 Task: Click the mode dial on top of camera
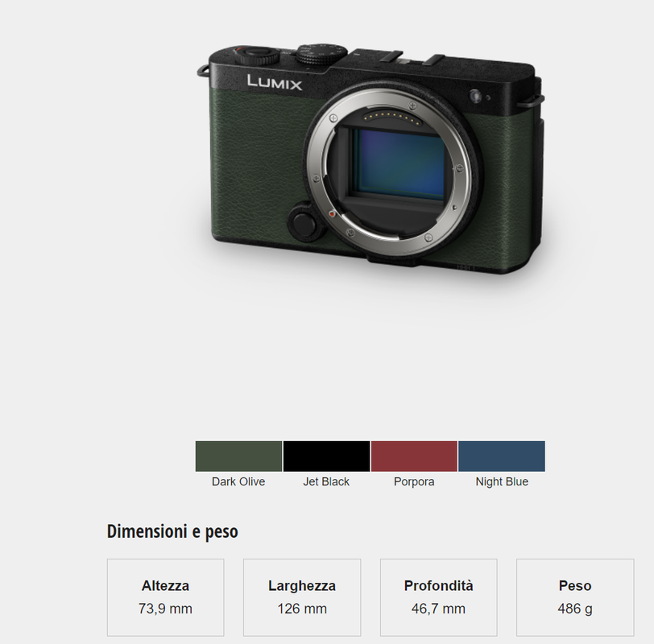321,53
